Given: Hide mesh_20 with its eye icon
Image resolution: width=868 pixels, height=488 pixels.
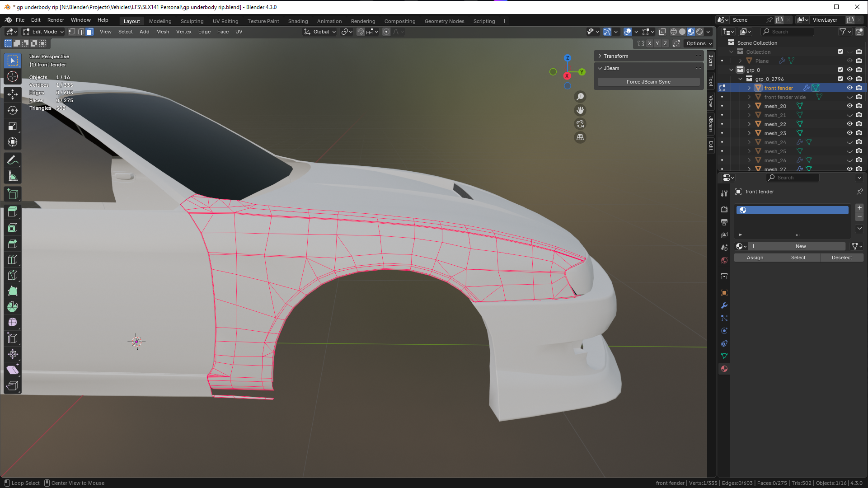Looking at the screenshot, I should (849, 106).
